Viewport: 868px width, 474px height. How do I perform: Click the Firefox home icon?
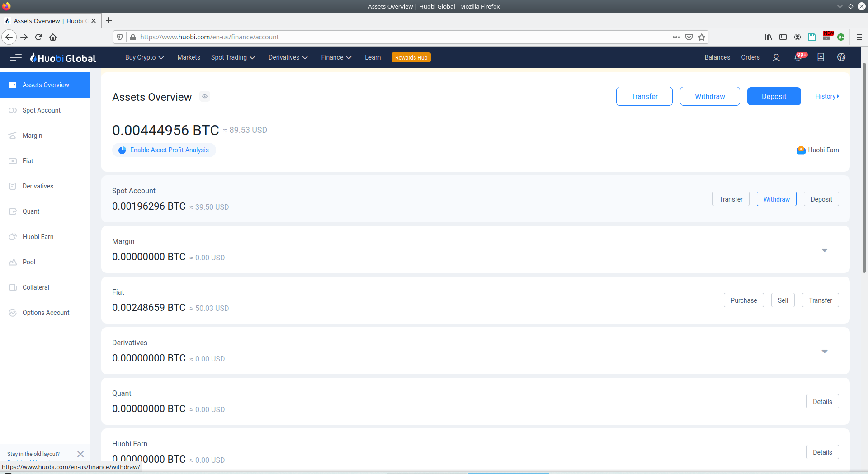pos(53,37)
